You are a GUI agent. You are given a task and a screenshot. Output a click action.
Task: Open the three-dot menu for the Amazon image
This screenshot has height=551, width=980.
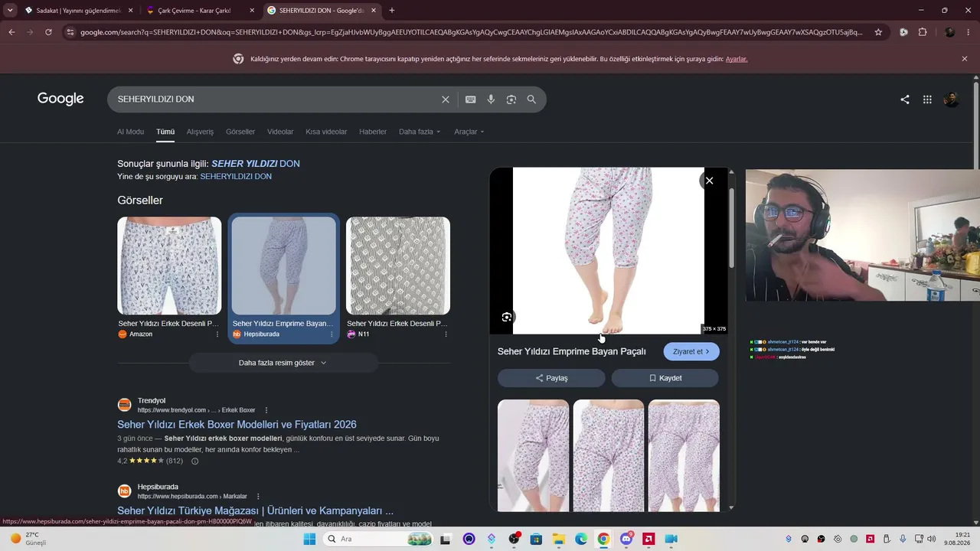[x=217, y=334]
